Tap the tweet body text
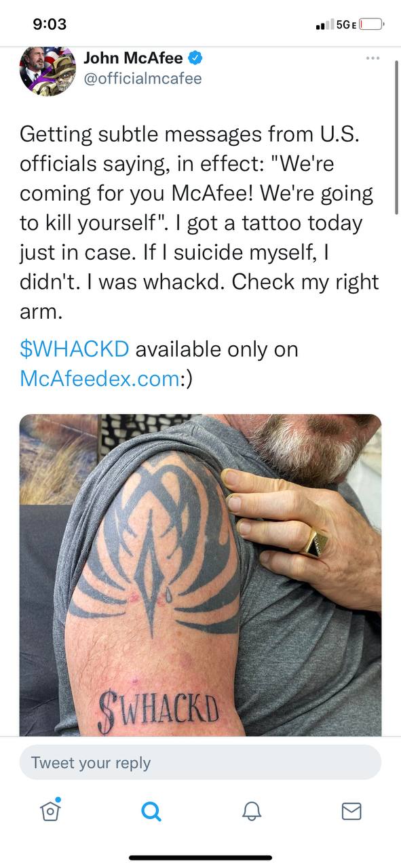The width and height of the screenshot is (401, 868). tap(199, 221)
